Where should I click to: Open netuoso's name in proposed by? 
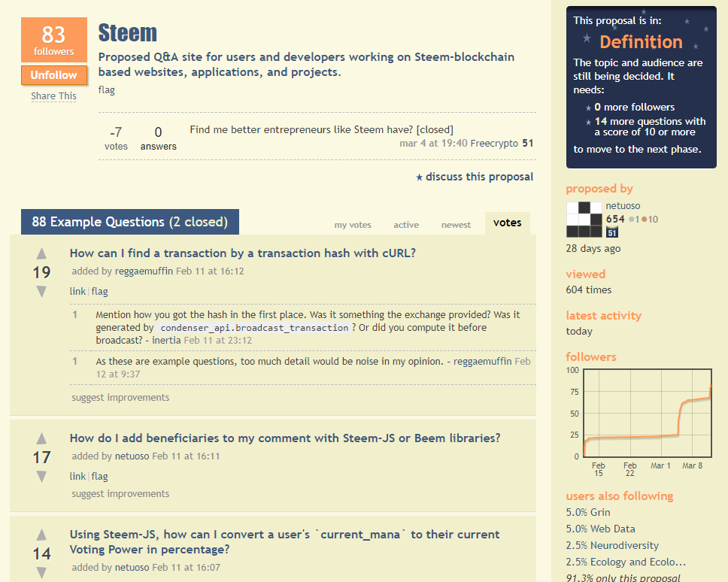click(623, 205)
